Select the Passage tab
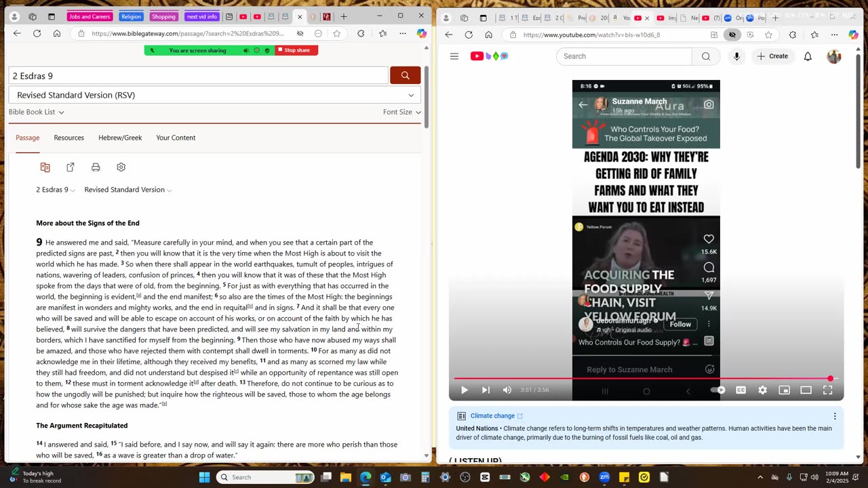 point(28,138)
